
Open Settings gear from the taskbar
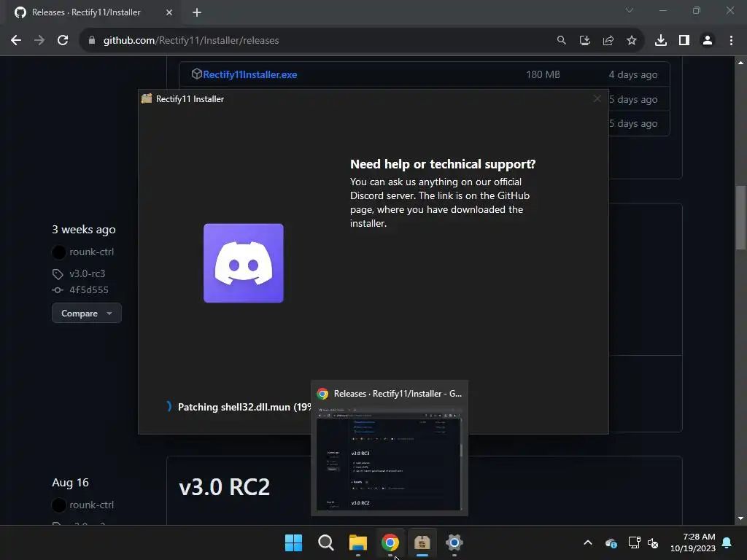[454, 542]
